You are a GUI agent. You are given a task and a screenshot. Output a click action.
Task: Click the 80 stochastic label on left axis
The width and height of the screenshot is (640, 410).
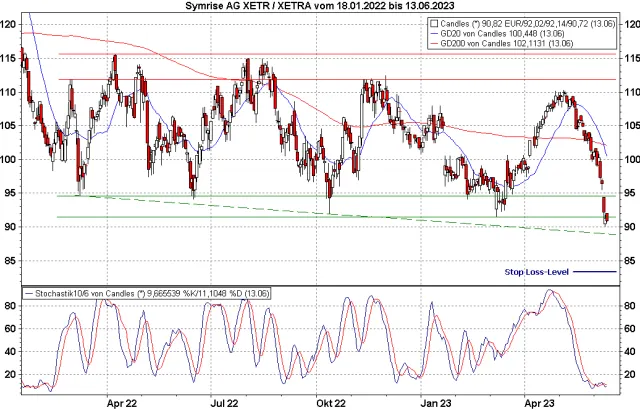pos(10,306)
